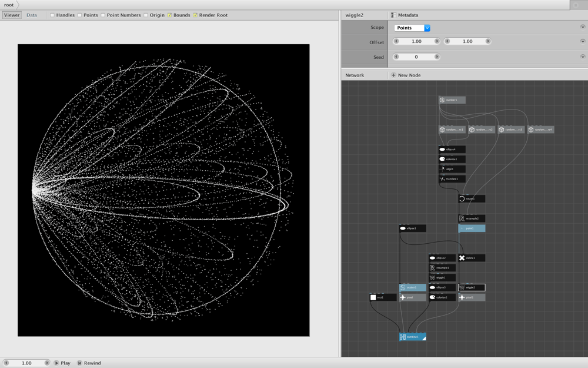The image size is (588, 368).
Task: Click the frame number field
Action: 26,363
